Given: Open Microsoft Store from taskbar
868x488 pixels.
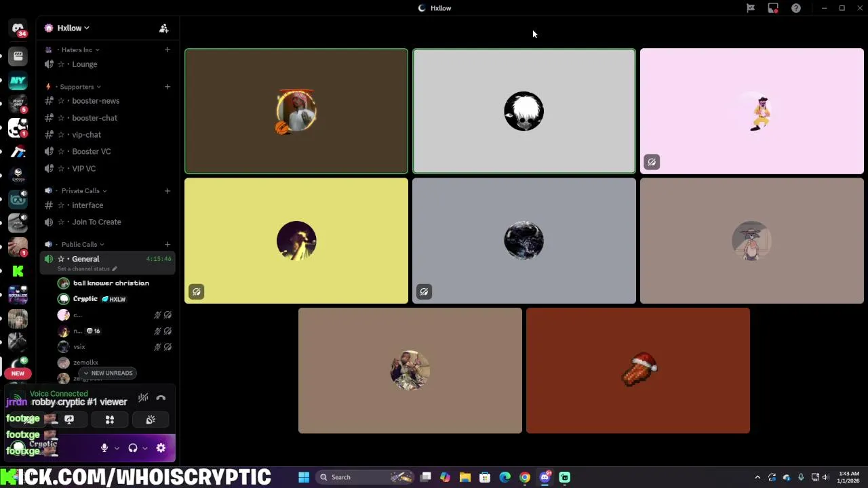Looking at the screenshot, I should [485, 477].
